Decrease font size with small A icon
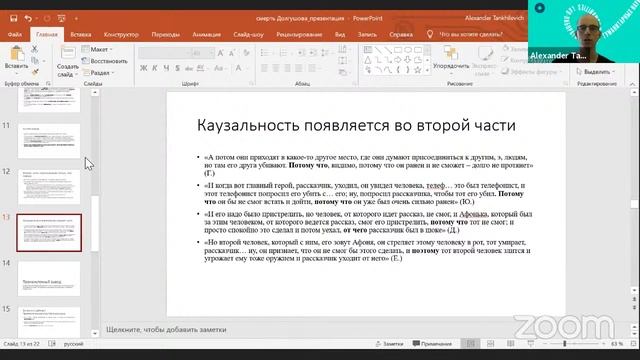 pyautogui.click(x=232, y=53)
